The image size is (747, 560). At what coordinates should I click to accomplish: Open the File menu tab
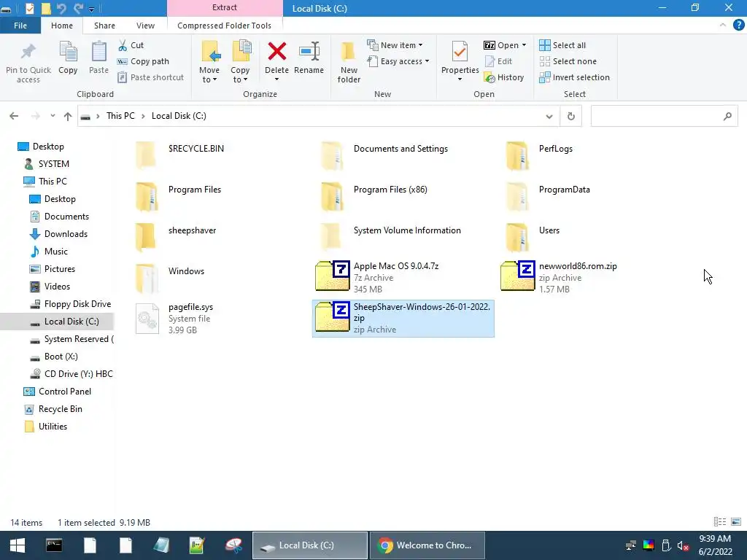point(20,26)
